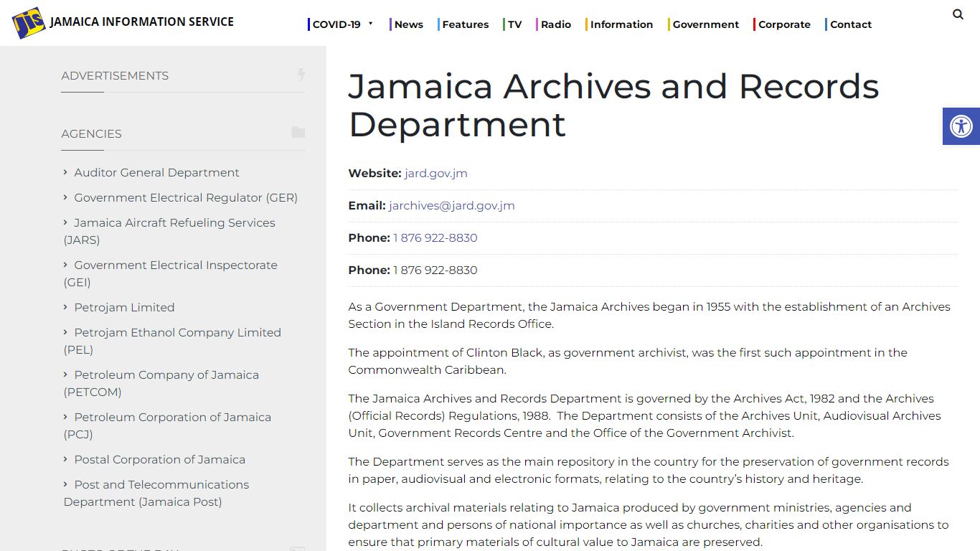The width and height of the screenshot is (980, 551).
Task: Click the paragraph about the Archives Act, 1982
Action: [x=645, y=416]
